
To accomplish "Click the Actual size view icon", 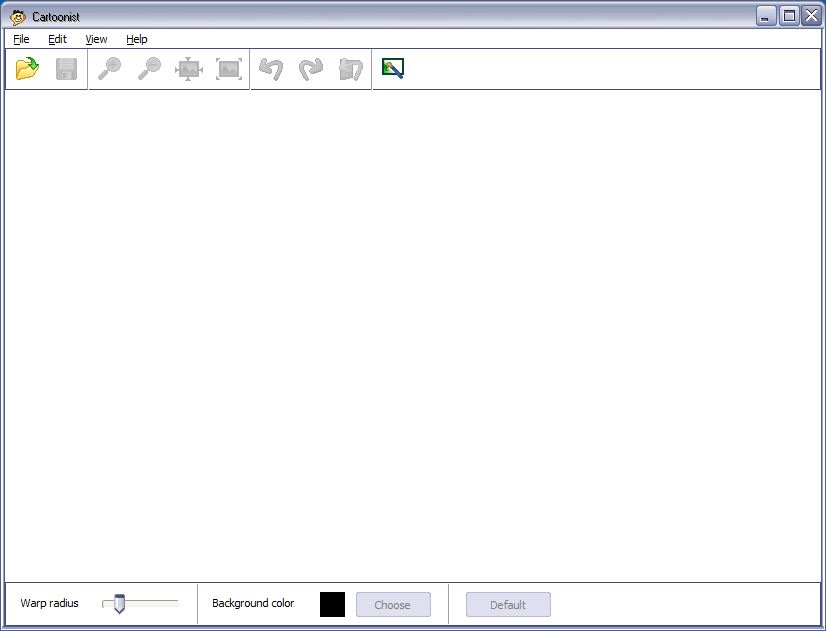I will (x=229, y=69).
